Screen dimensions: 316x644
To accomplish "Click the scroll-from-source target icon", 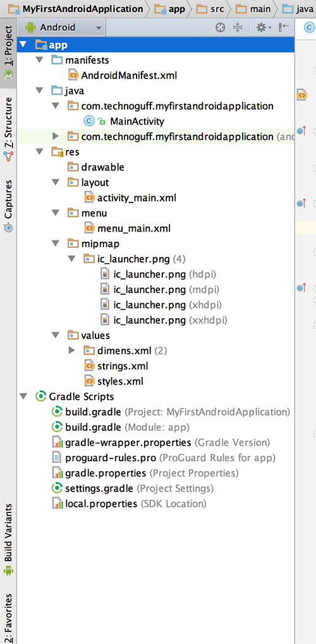I will click(x=221, y=27).
